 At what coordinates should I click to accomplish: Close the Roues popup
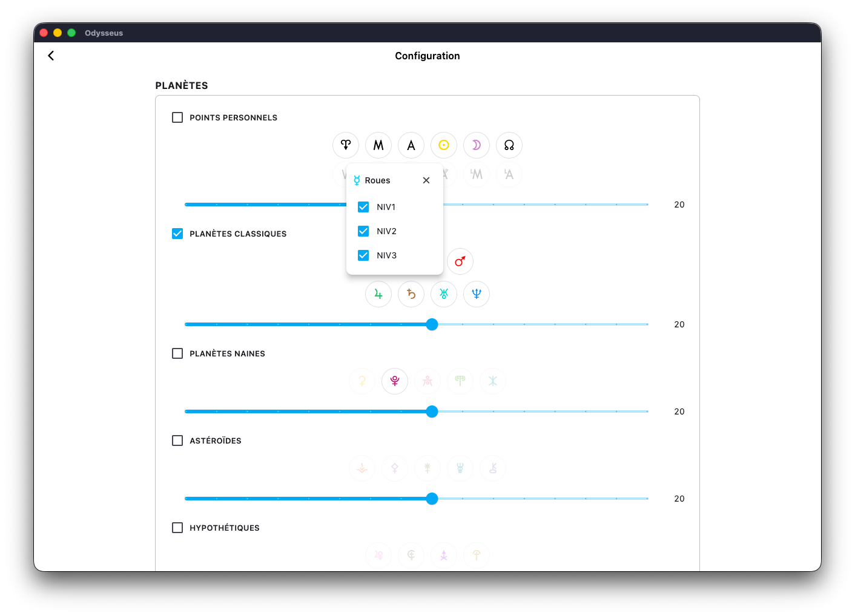426,180
